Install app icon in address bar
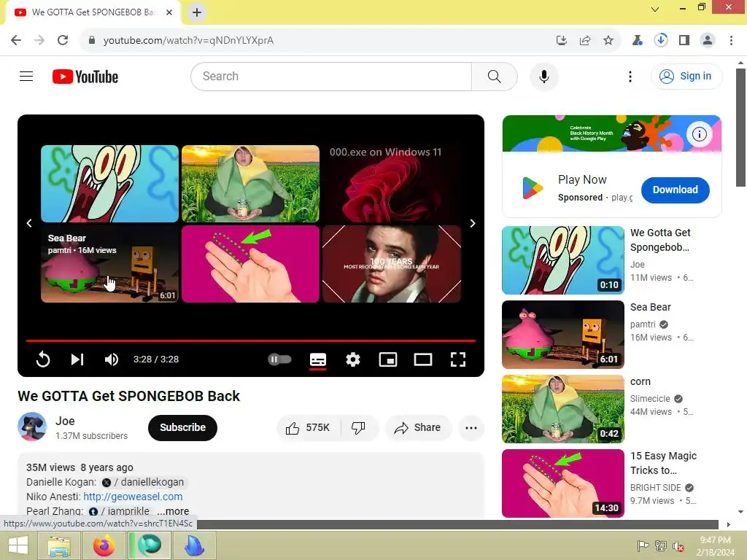Screen dimensions: 747x560 pyautogui.click(x=561, y=41)
